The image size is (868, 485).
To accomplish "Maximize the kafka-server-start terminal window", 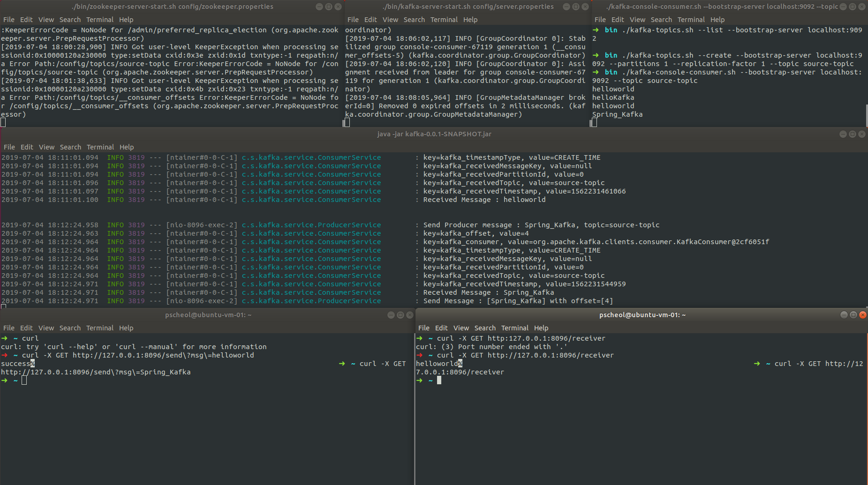I will (576, 7).
